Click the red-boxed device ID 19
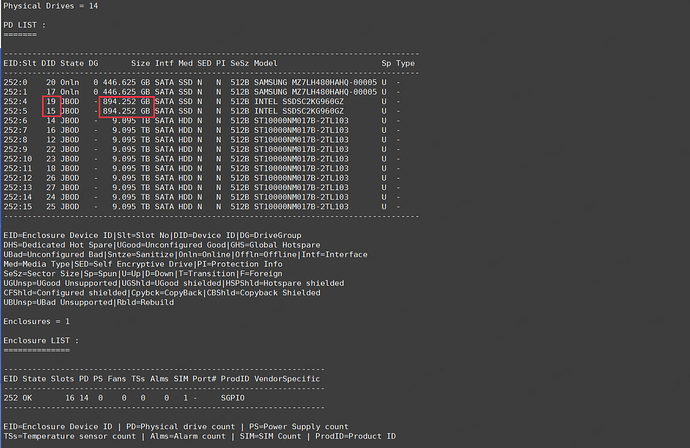 click(51, 101)
